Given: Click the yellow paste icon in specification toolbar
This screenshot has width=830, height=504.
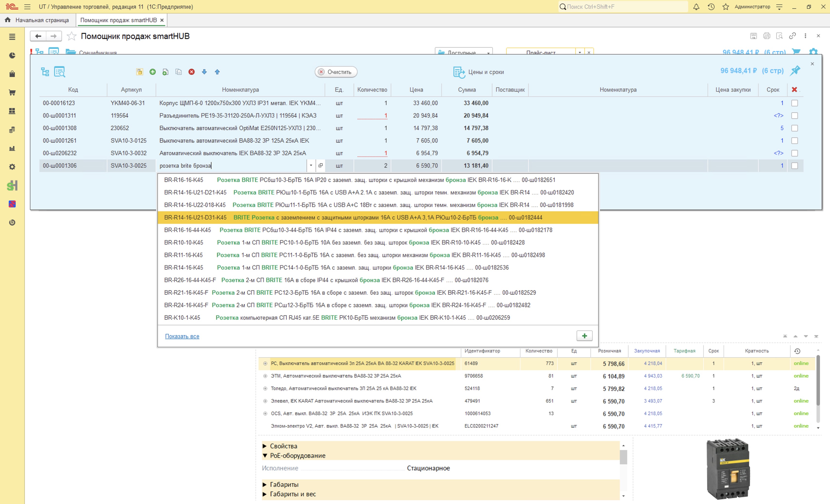Looking at the screenshot, I should point(140,72).
